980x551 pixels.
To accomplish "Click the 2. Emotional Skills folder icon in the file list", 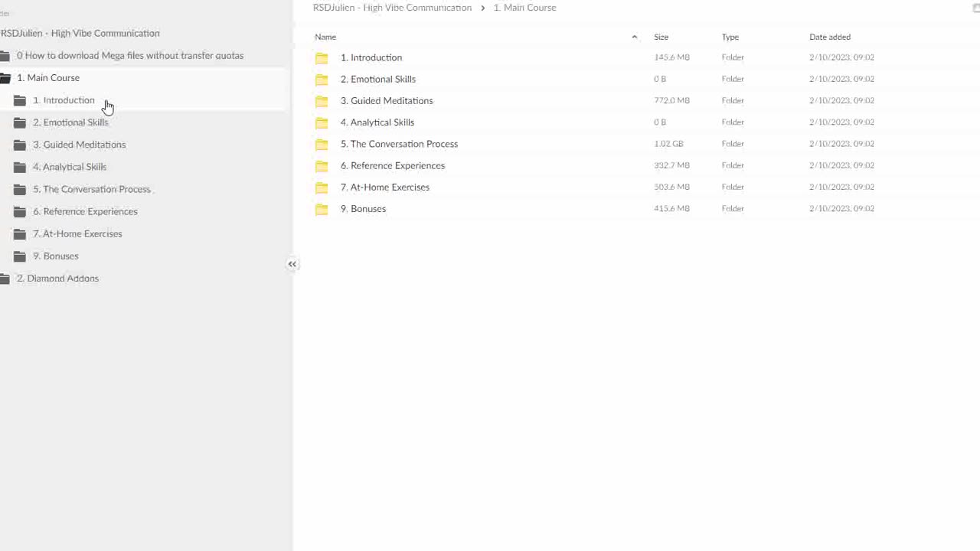I will [322, 79].
